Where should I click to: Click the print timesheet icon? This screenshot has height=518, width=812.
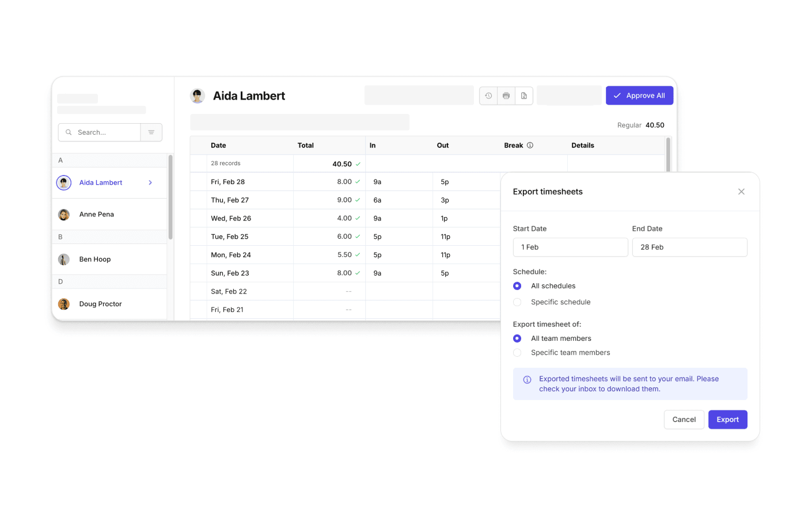coord(506,96)
